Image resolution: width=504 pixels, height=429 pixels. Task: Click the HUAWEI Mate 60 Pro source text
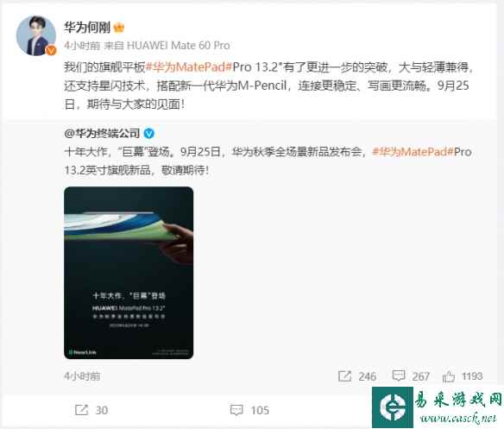click(179, 46)
